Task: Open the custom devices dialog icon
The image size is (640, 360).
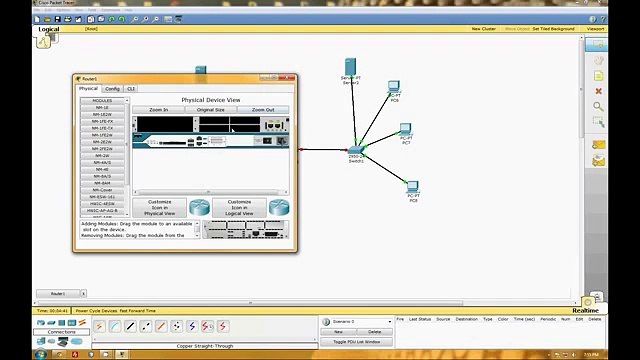Action: (x=178, y=19)
